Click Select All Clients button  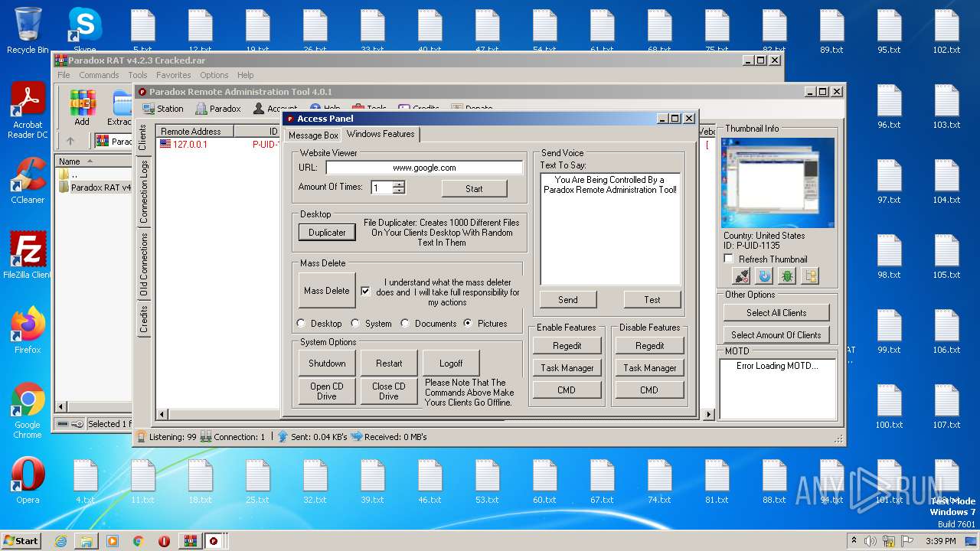click(x=776, y=312)
